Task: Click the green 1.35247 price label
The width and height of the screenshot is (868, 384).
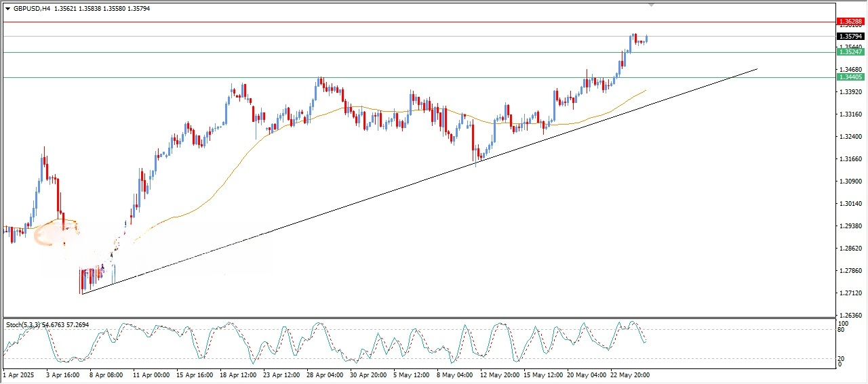Action: [850, 52]
